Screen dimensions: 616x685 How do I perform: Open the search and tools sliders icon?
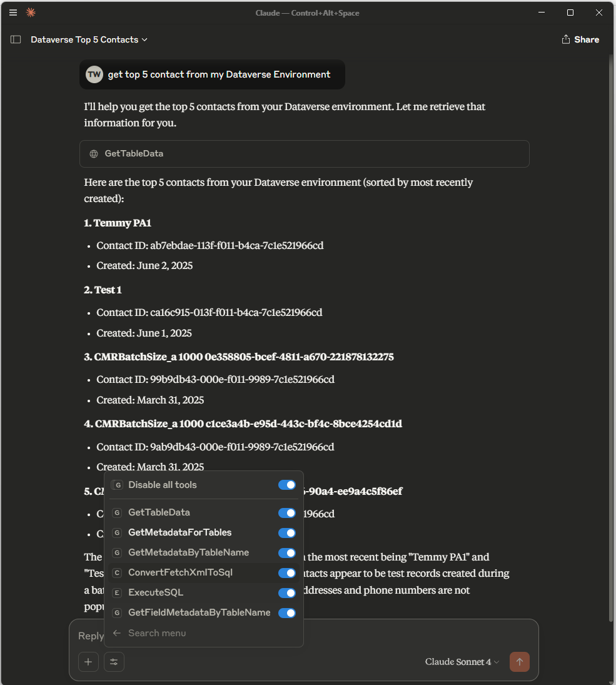pos(114,662)
